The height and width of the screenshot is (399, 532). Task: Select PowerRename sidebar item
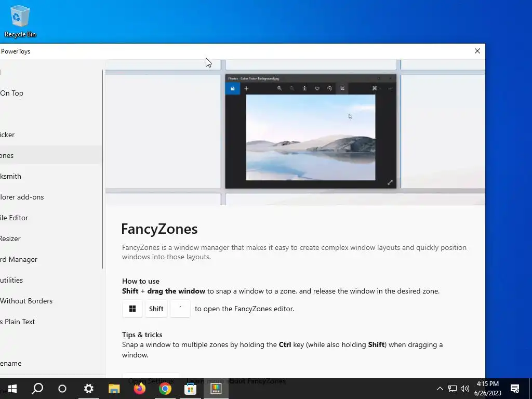coord(50,363)
